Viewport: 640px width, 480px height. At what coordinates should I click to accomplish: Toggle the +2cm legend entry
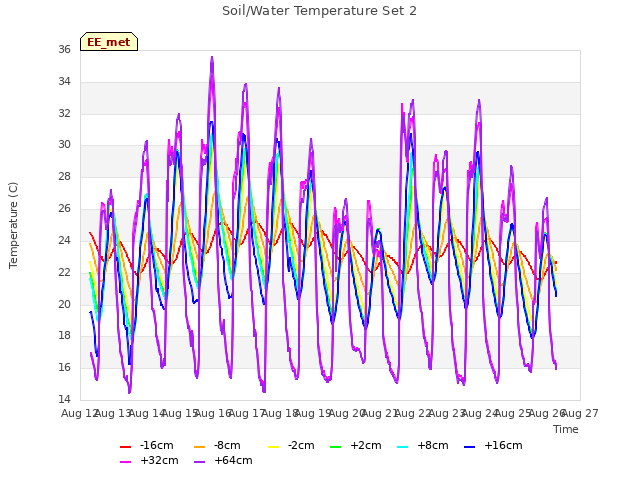pos(356,445)
